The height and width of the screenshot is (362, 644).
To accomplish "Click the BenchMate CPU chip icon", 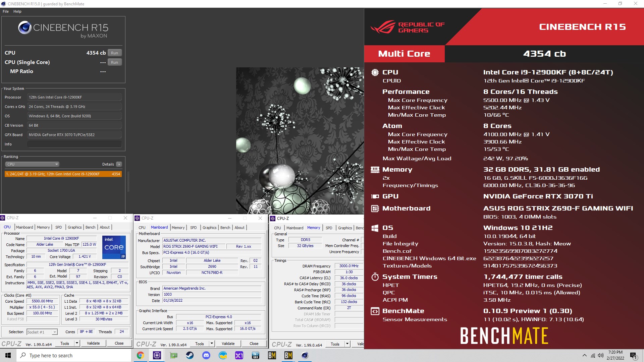I will coord(375,72).
